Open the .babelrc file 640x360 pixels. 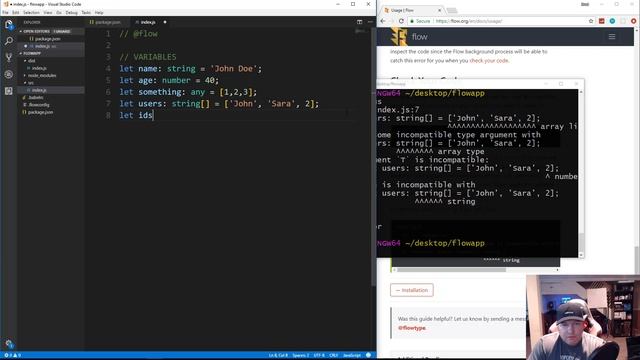click(x=36, y=98)
